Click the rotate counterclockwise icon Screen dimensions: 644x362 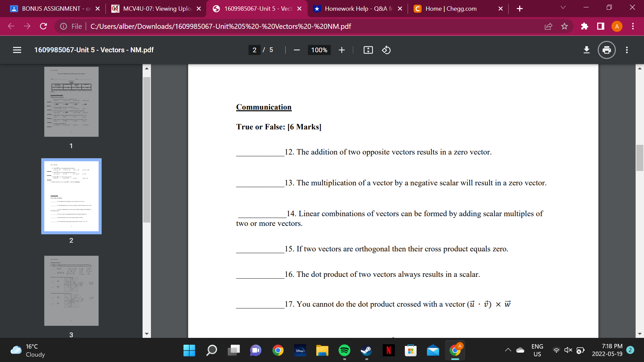[x=386, y=50]
